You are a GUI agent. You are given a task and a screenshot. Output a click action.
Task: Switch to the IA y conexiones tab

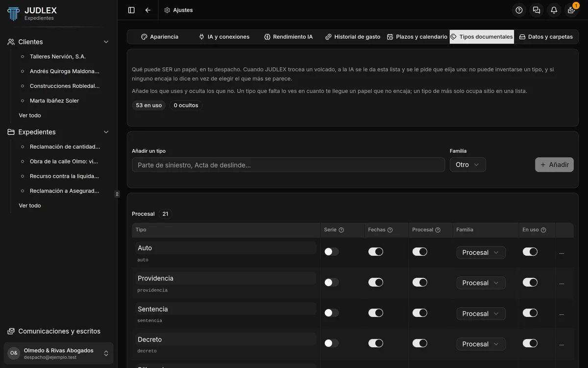point(224,37)
